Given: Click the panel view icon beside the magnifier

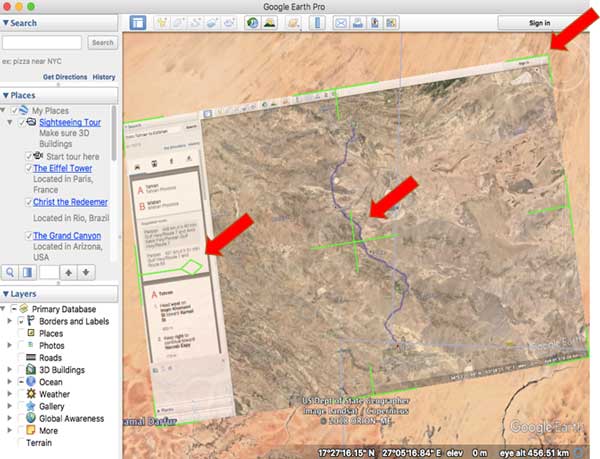Looking at the screenshot, I should click(x=27, y=272).
